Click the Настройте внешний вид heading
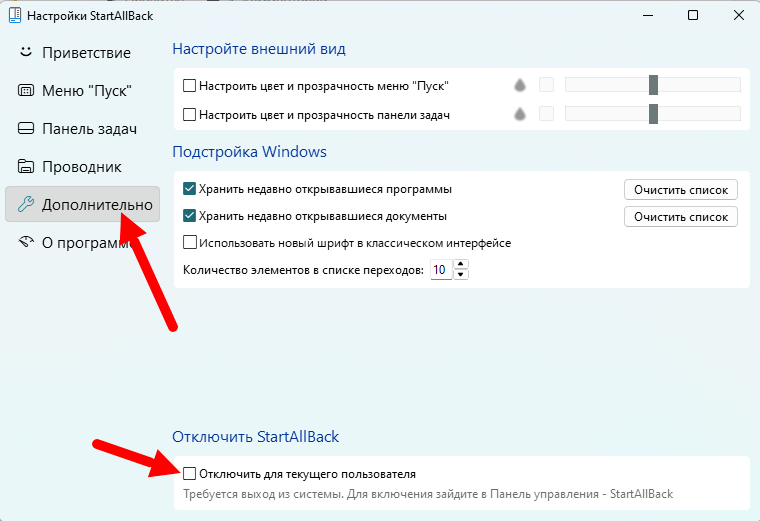The height and width of the screenshot is (521, 760). click(259, 49)
